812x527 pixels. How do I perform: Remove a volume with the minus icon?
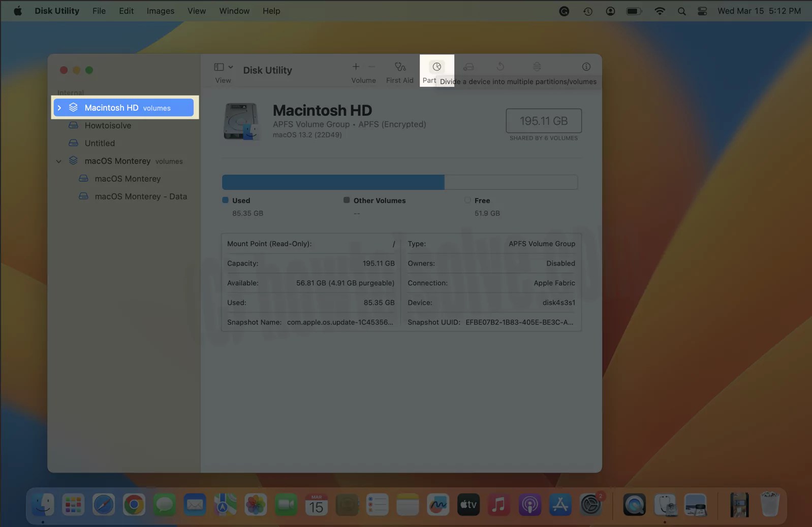tap(371, 67)
